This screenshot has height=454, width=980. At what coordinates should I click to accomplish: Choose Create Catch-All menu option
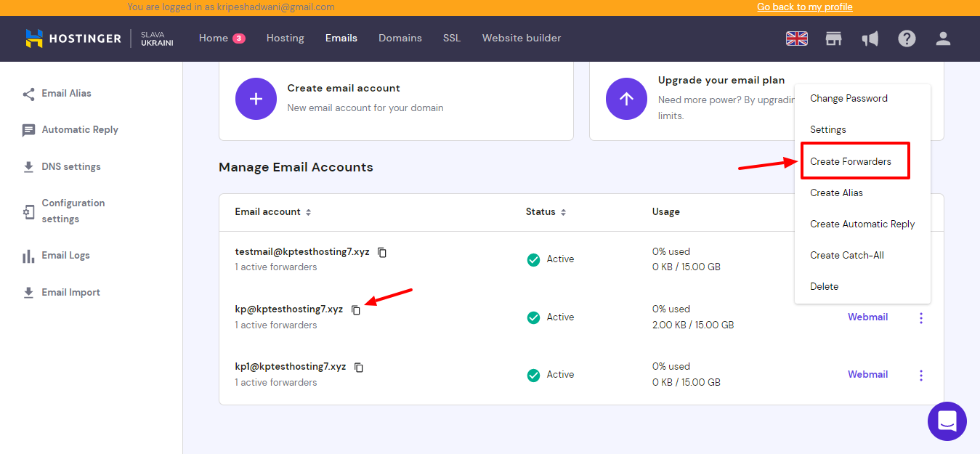(x=847, y=255)
